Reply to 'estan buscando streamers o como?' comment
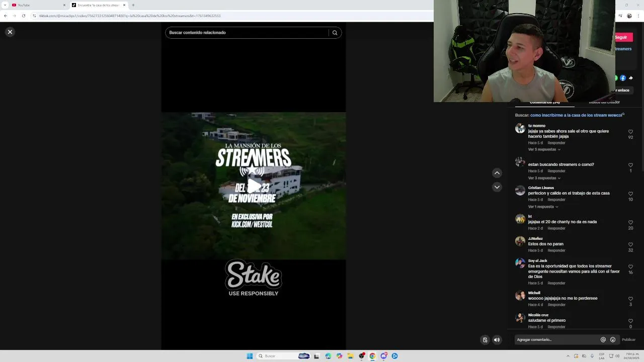Image resolution: width=644 pixels, height=362 pixels. 556,171
